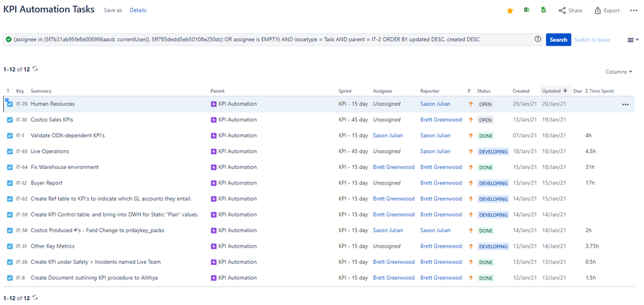This screenshot has width=644, height=305.
Task: Click the epic icon in Live Operations row
Action: click(213, 152)
